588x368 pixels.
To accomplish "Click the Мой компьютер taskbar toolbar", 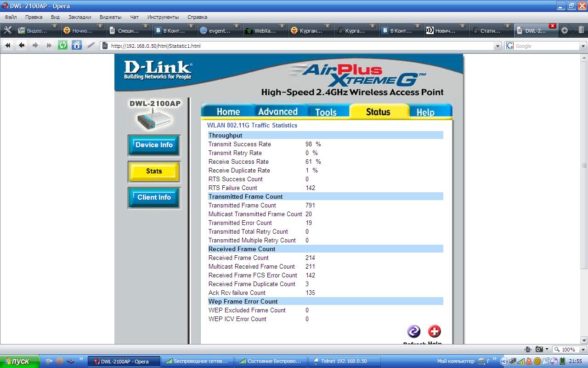I will (455, 361).
